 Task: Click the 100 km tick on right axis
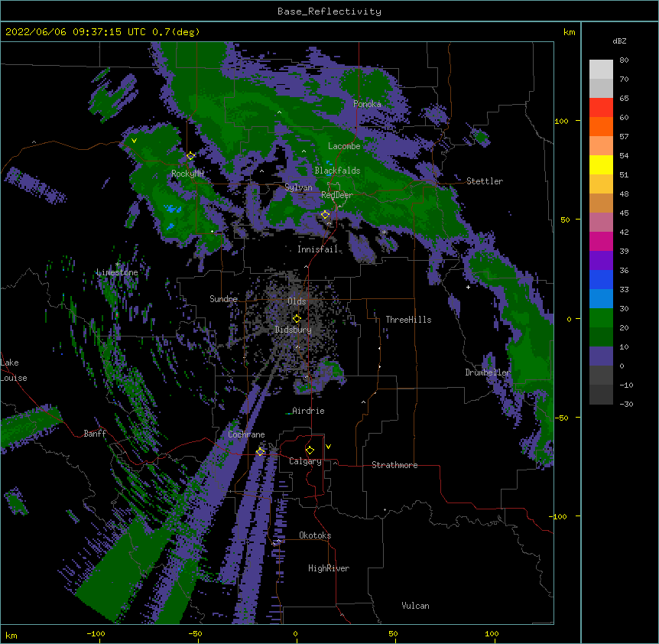[x=561, y=121]
